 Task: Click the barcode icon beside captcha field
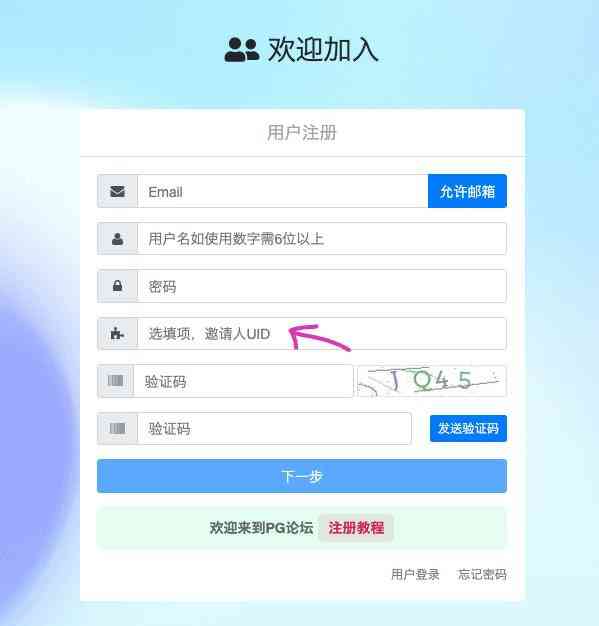[115, 381]
